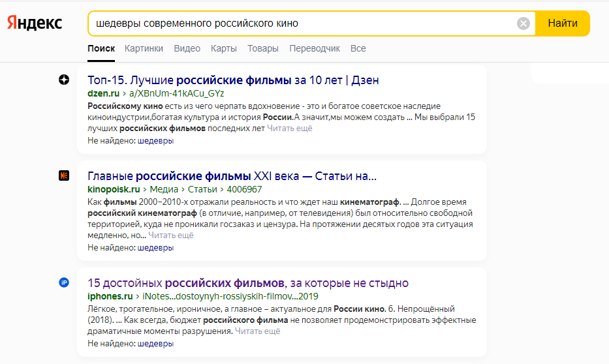
Task: Click Читать ещё in the Dzen snippet
Action: tap(289, 129)
